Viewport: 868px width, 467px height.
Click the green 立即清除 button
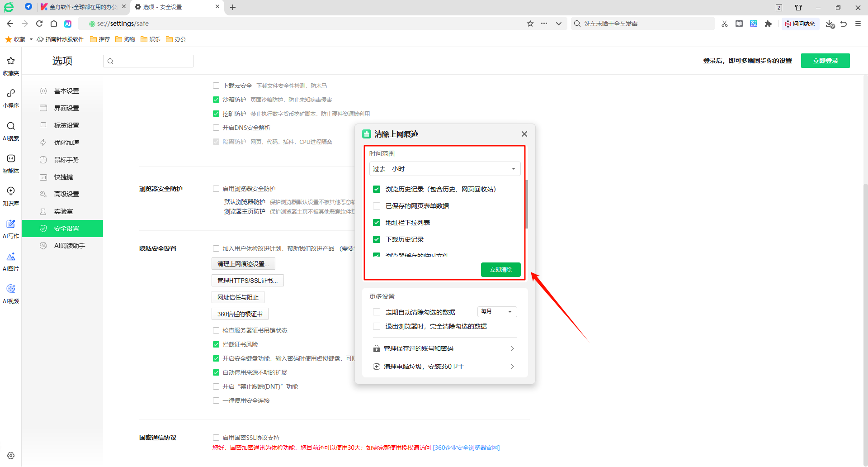(x=500, y=270)
